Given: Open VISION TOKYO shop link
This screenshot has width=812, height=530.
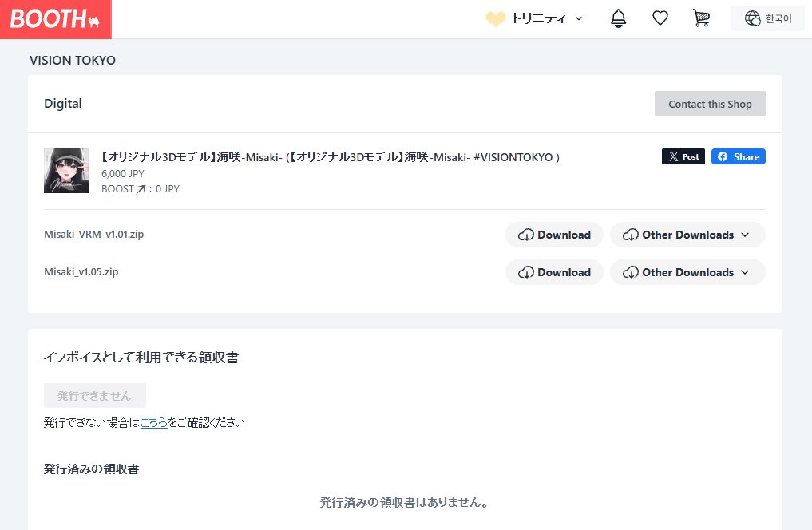Looking at the screenshot, I should point(73,60).
